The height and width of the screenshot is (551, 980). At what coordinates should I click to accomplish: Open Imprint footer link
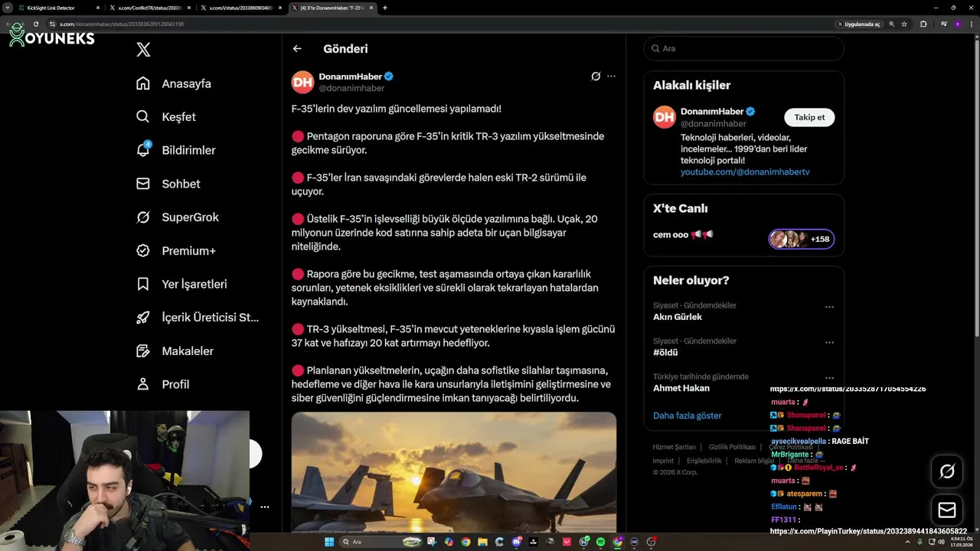pos(663,461)
